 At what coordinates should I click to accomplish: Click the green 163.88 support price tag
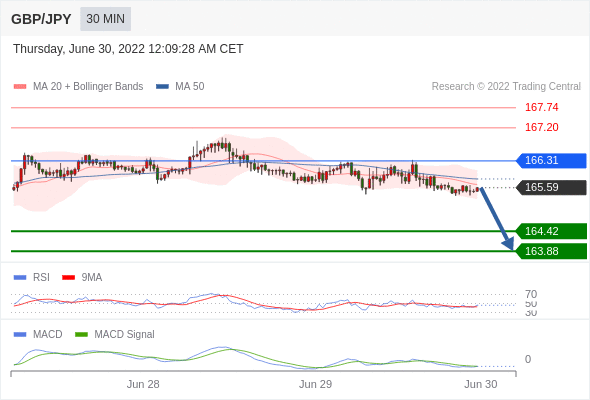tap(551, 251)
